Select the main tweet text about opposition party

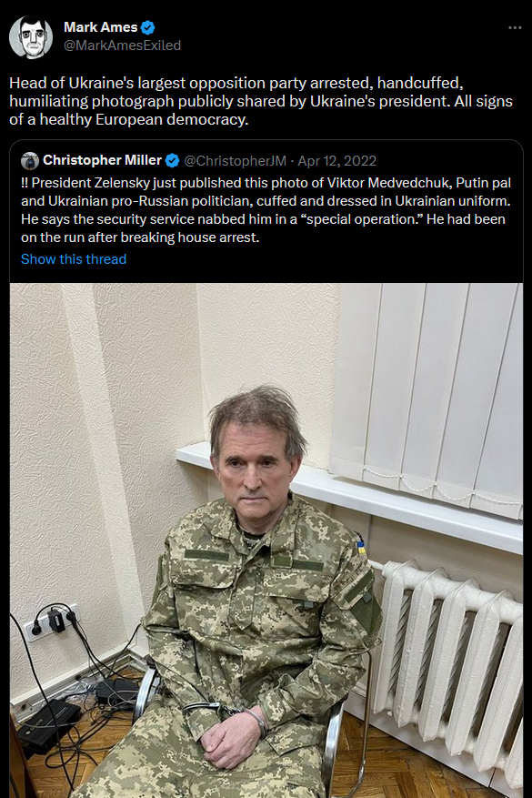point(261,101)
